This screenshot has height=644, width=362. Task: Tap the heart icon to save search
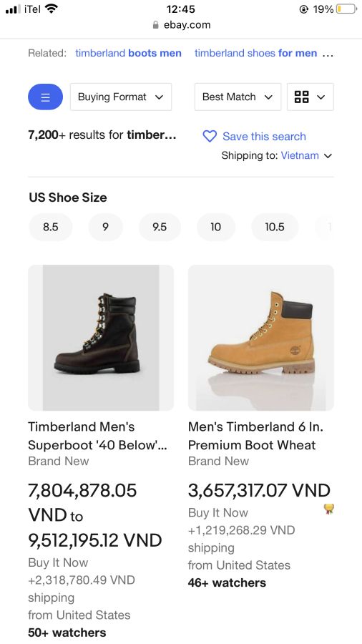pyautogui.click(x=210, y=137)
